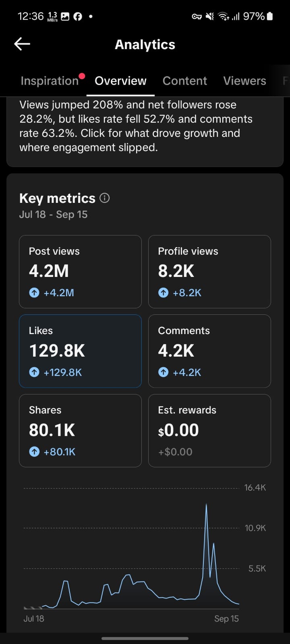Select the Comments metric card

[209, 351]
